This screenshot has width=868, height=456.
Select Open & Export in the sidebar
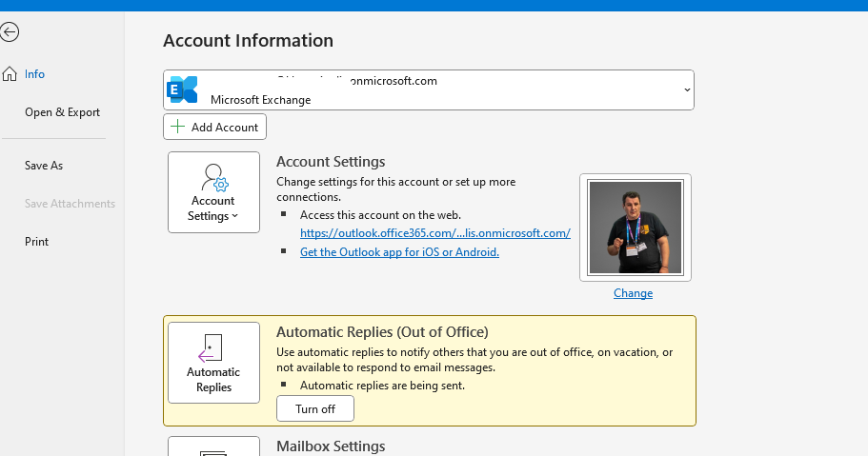(62, 112)
